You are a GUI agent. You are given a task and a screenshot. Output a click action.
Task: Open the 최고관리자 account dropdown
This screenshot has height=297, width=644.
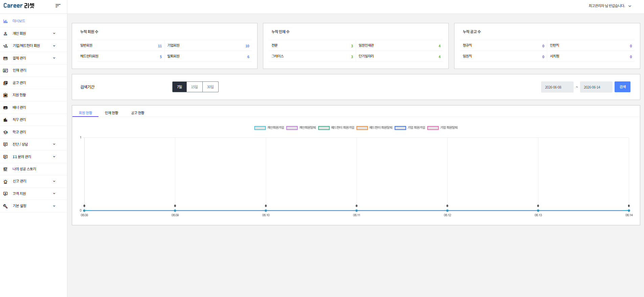610,6
